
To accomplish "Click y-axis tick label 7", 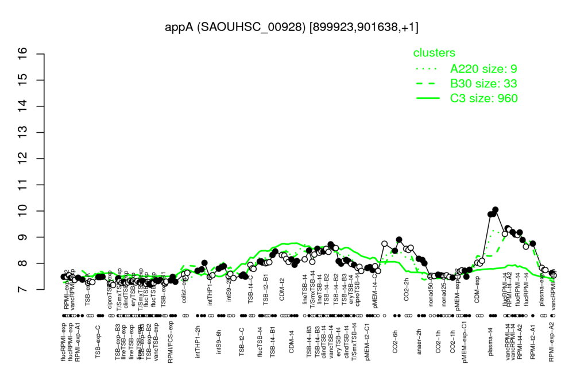I will (23, 290).
